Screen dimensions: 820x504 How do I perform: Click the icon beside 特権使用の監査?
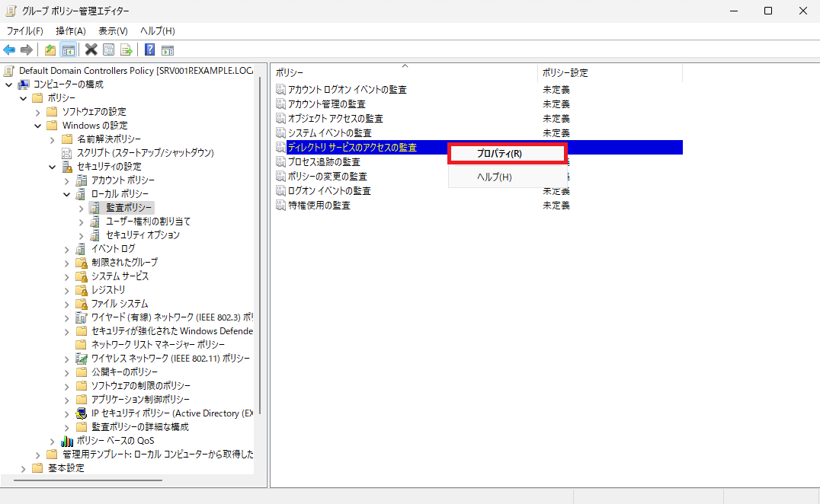(281, 206)
